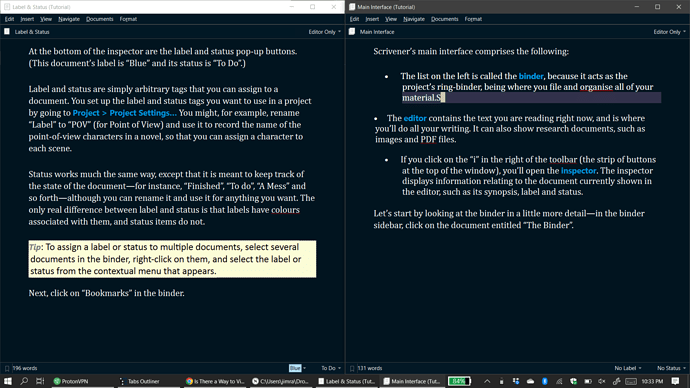Open Editor Only dropdown in Label & Status window
This screenshot has width=690, height=388.
click(324, 32)
